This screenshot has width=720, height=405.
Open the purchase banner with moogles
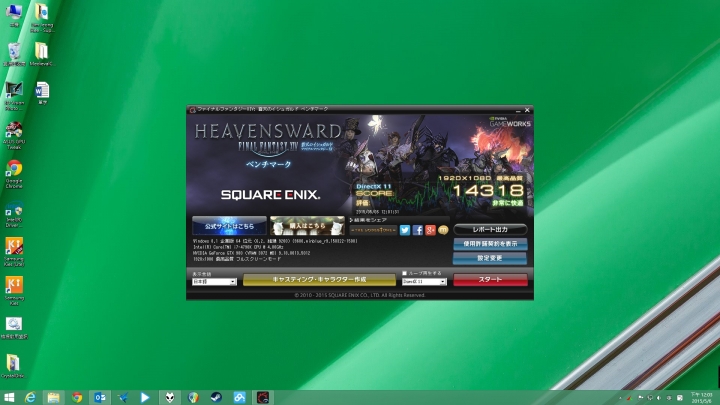pyautogui.click(x=307, y=226)
